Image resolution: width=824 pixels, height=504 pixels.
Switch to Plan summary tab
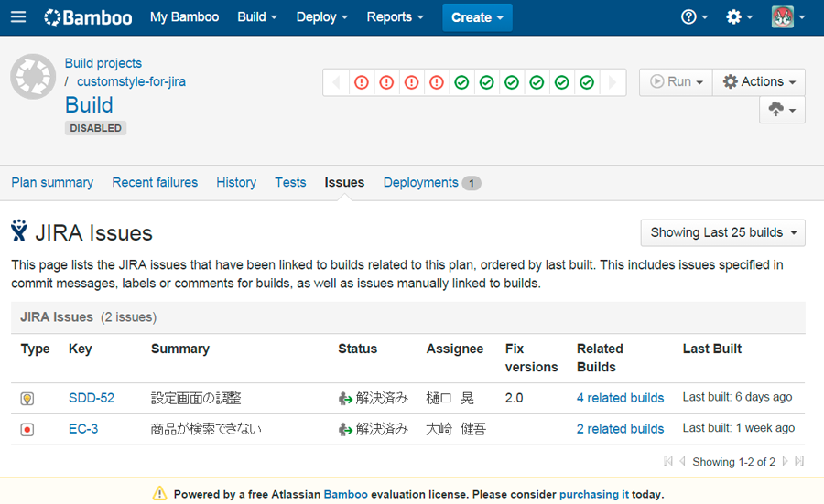[x=52, y=183]
